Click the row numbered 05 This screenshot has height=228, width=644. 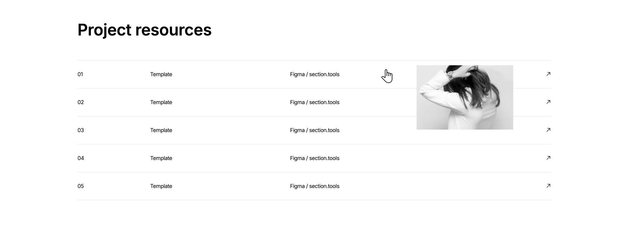[x=80, y=186]
